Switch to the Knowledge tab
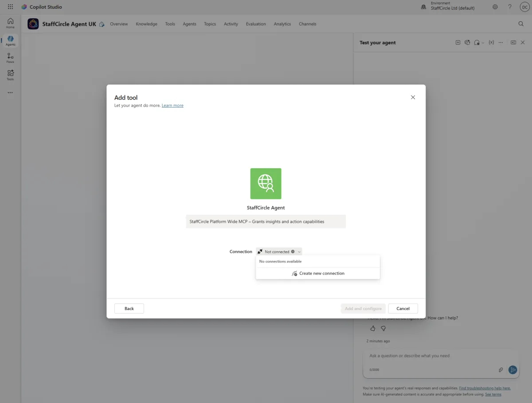The width and height of the screenshot is (532, 403). 146,24
